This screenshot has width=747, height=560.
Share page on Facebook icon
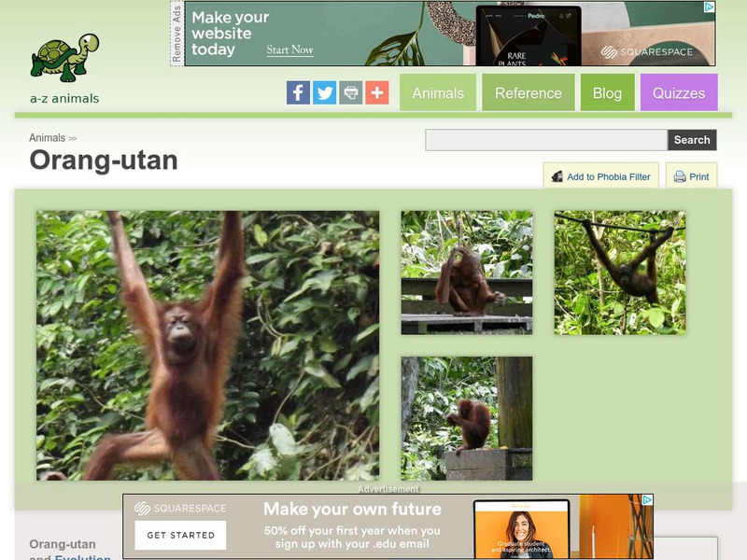coord(298,92)
